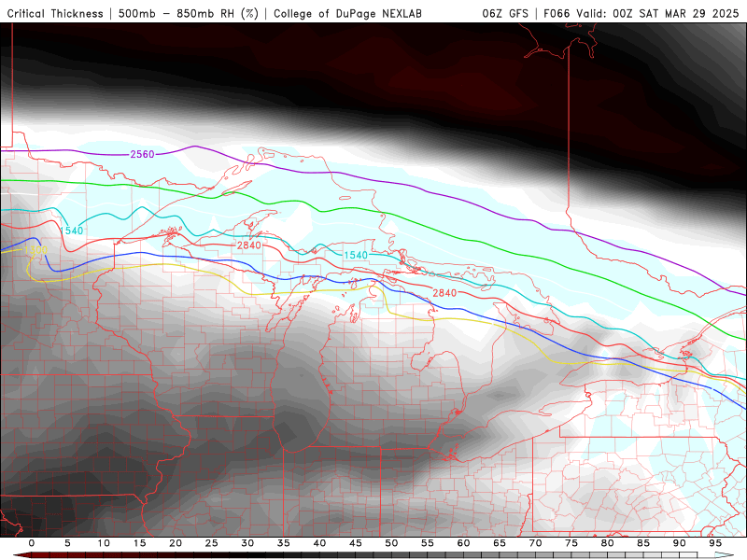Screen dimensions: 747x560
Task: Click the yellow 1300 contour label
Action: [35, 250]
